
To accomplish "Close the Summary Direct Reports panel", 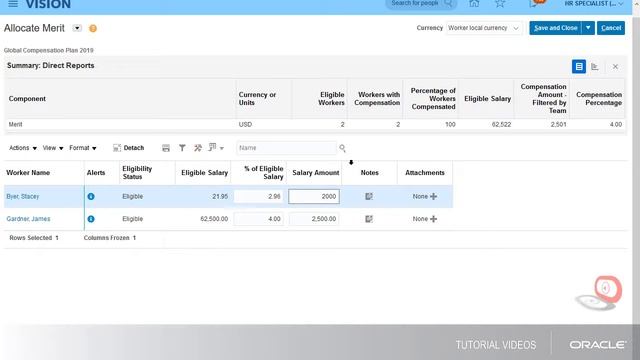I will (x=615, y=67).
